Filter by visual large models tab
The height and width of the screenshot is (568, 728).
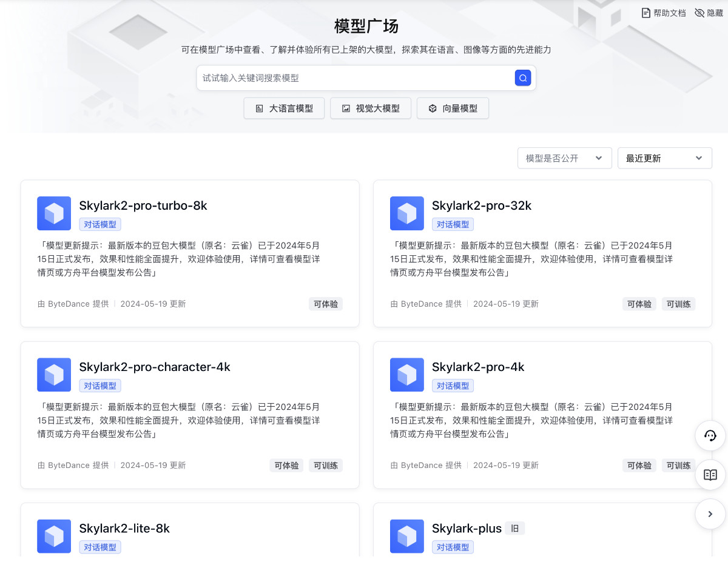[371, 109]
